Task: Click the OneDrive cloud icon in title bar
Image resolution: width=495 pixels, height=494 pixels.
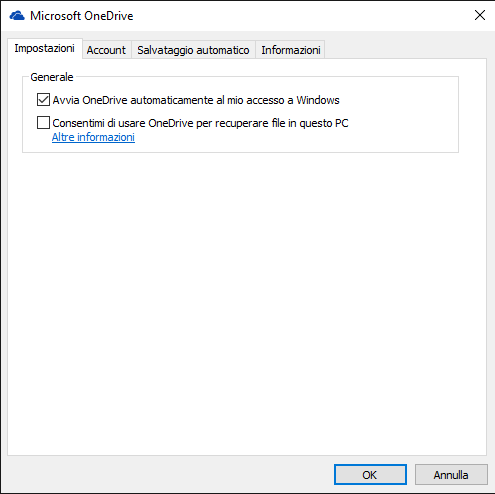Action: click(17, 16)
